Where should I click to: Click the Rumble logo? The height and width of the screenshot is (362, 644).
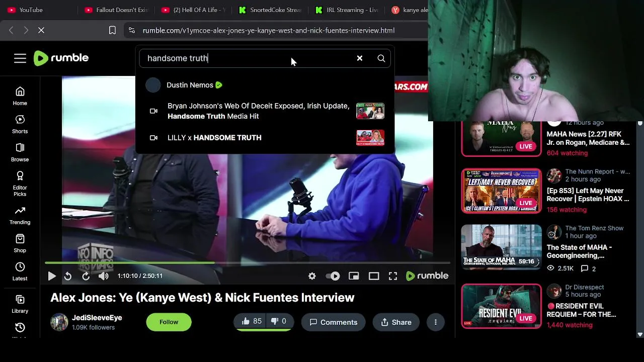[x=61, y=58]
